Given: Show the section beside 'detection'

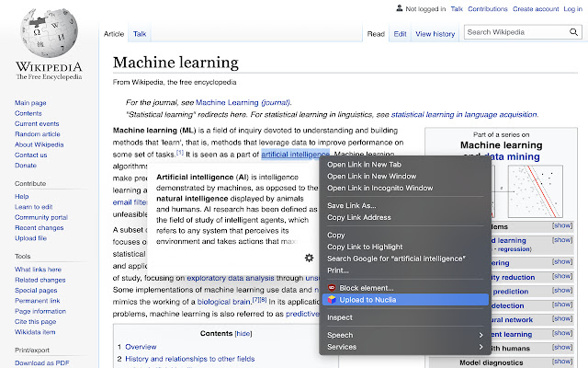Looking at the screenshot, I should [x=562, y=305].
